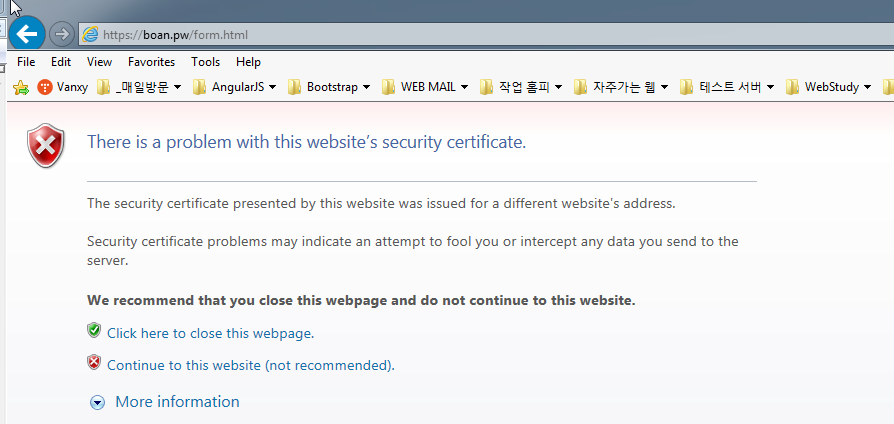
Task: Open the Bootstrap favorites folder dropdown
Action: 328,87
